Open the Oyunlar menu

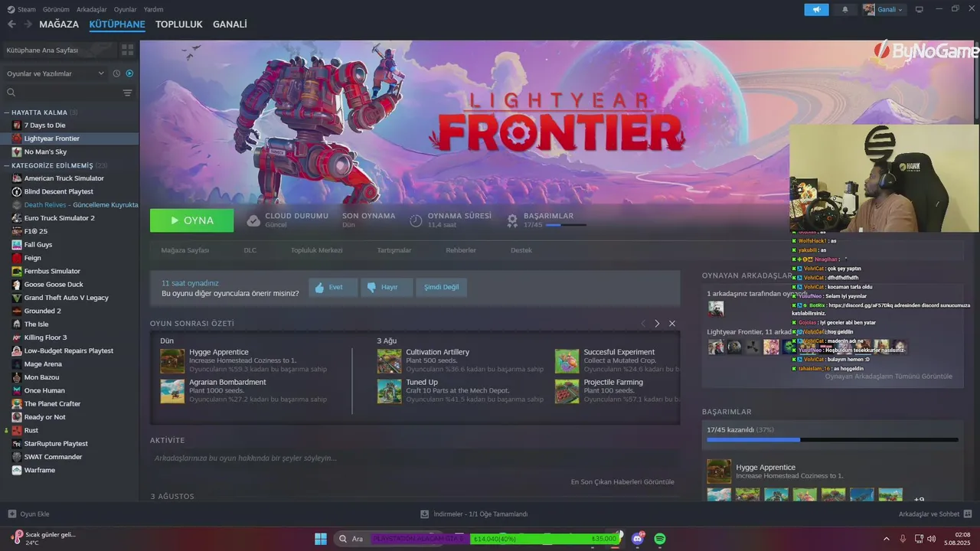(126, 9)
